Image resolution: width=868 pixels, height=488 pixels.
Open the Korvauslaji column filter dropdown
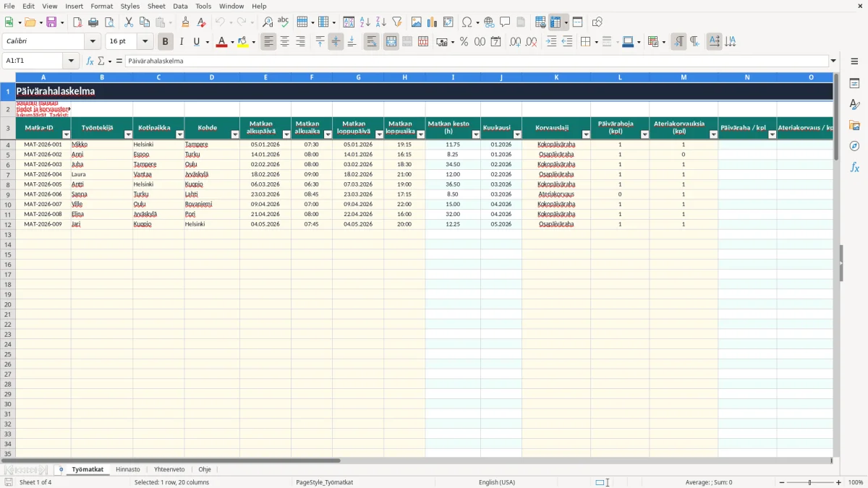585,134
